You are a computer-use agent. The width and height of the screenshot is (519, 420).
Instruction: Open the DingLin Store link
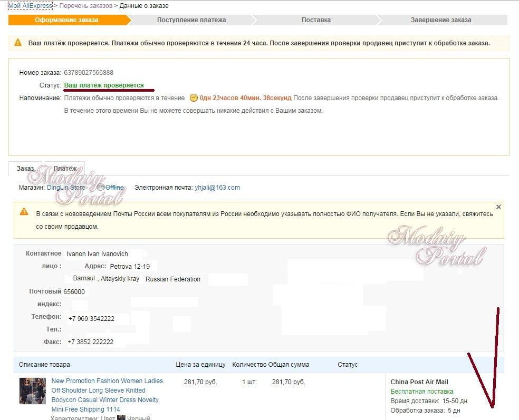[66, 188]
